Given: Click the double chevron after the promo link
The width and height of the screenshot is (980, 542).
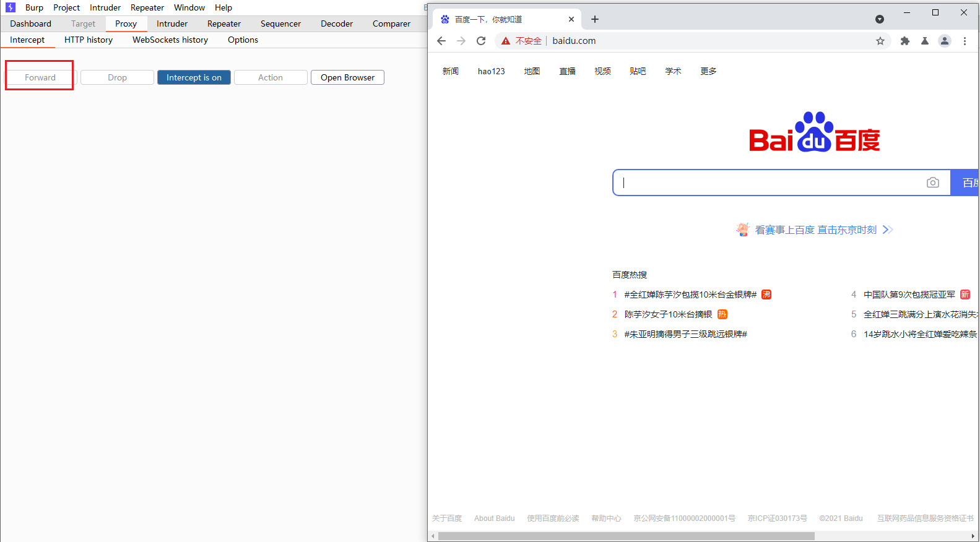Looking at the screenshot, I should pos(888,230).
